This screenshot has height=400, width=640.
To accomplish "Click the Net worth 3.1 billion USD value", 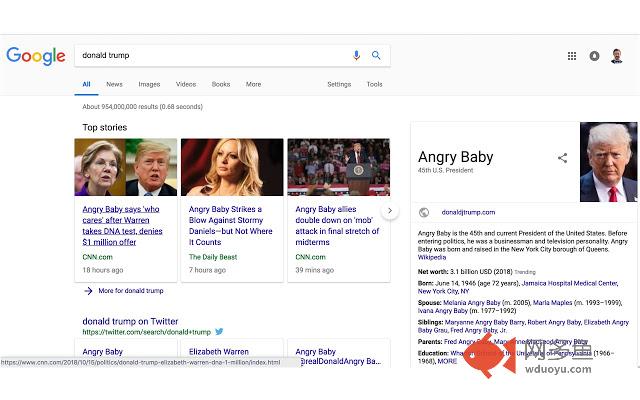I will point(481,271).
